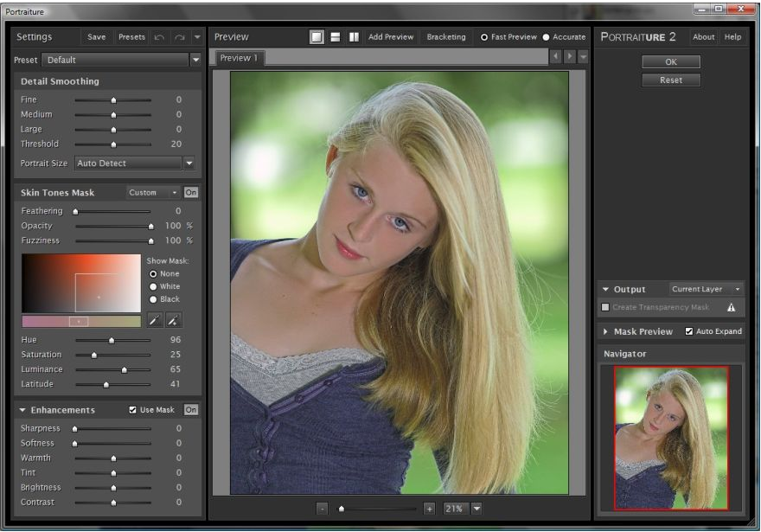Switch to the Preview 1 tab
This screenshot has width=761, height=532.
(239, 58)
